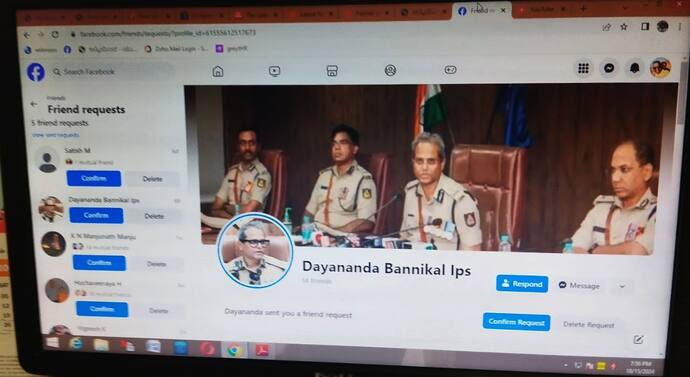The height and width of the screenshot is (377, 690).
Task: Bookmark this page with star icon
Action: click(624, 27)
